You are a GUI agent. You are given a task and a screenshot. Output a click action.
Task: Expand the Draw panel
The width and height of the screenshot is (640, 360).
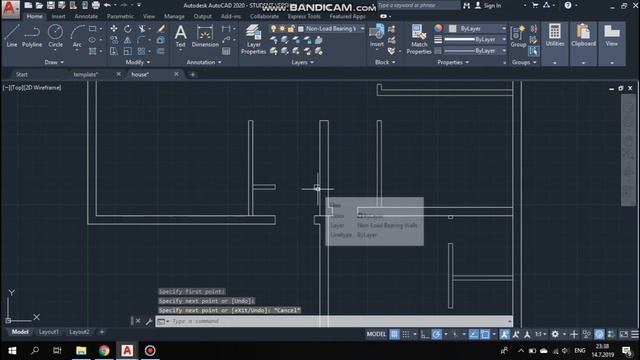[54, 62]
